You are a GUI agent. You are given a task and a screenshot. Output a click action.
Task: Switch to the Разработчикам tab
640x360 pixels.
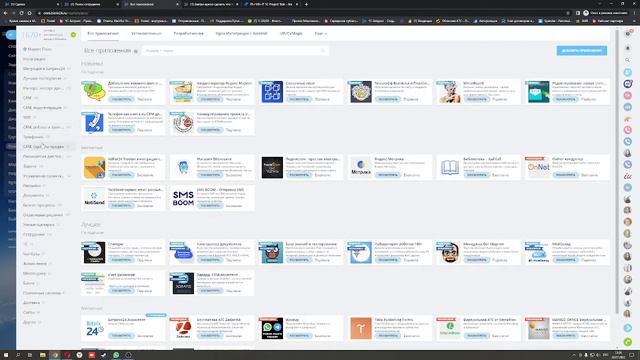188,33
